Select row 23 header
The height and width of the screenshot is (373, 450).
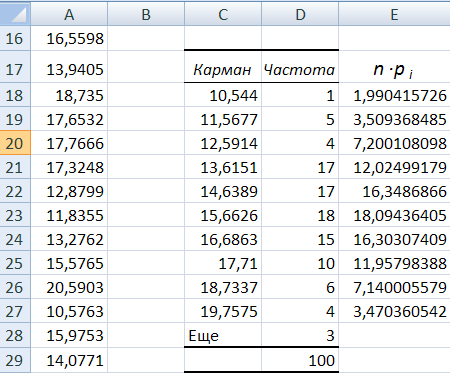point(15,215)
